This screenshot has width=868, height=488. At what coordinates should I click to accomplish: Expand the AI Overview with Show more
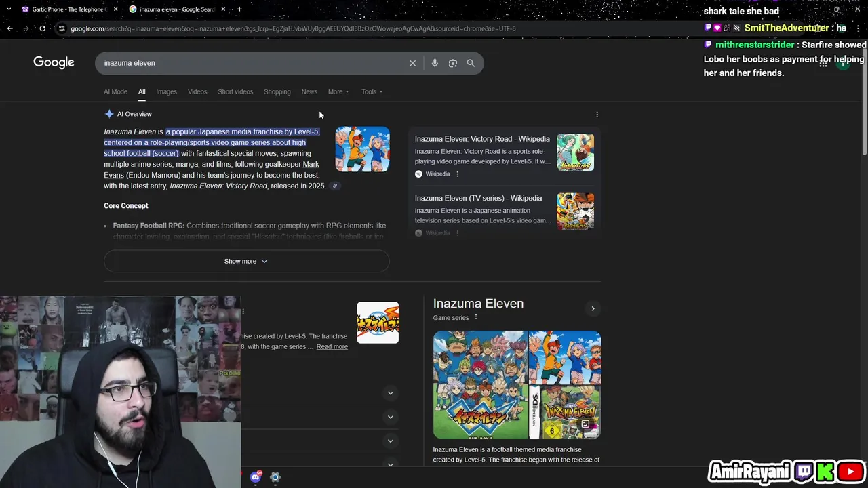tap(246, 261)
